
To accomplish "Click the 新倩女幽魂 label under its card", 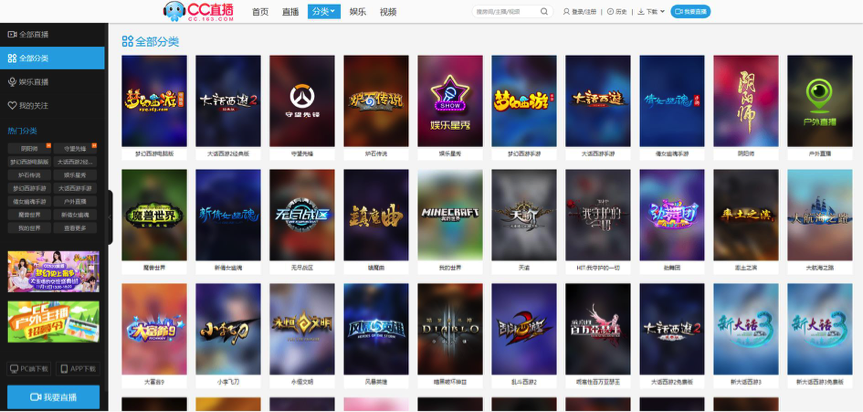I will pyautogui.click(x=228, y=268).
